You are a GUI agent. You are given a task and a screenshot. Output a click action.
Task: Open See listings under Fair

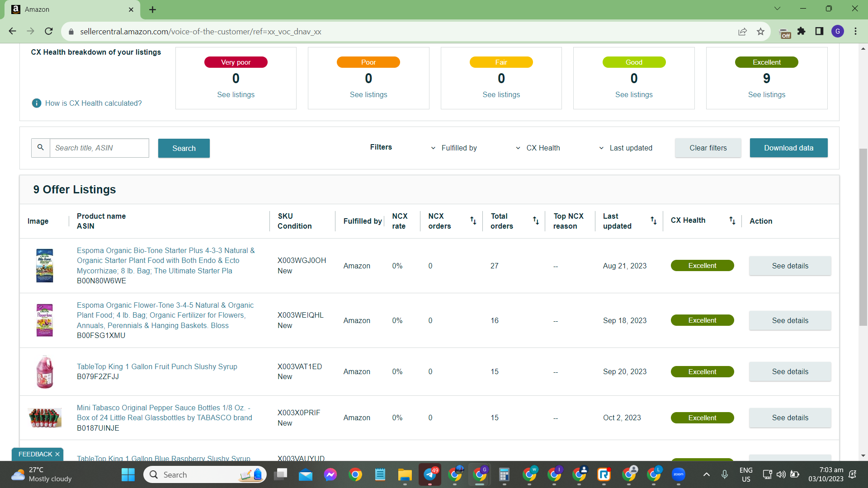[501, 94]
